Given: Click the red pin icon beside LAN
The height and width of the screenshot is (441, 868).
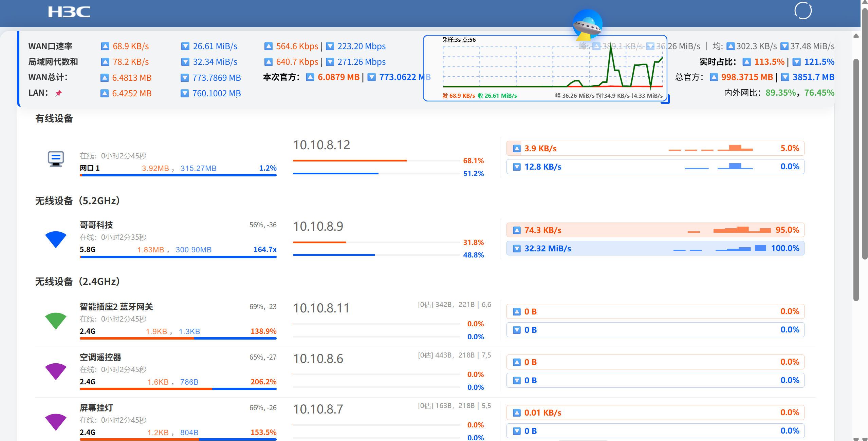Looking at the screenshot, I should (x=58, y=93).
